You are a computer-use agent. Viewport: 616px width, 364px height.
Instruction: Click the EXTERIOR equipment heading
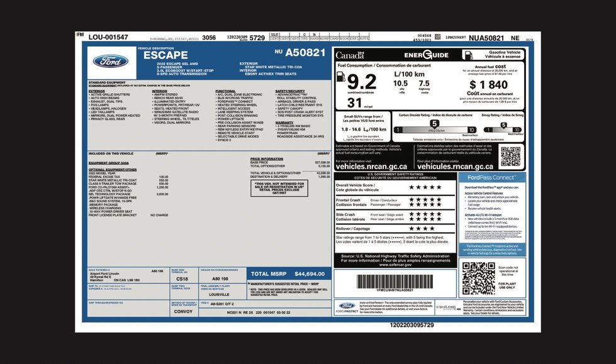[97, 91]
